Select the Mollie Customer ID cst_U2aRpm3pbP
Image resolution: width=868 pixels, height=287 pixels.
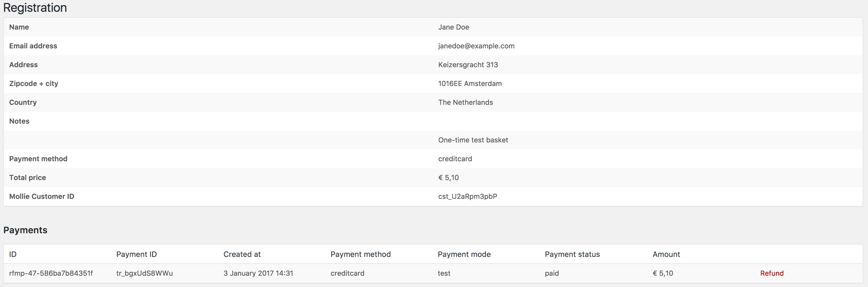click(468, 196)
